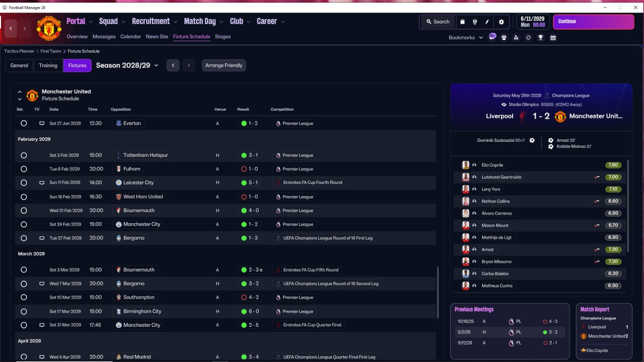The image size is (644, 362).
Task: Open the bookmark icon next to Search
Action: (462, 22)
